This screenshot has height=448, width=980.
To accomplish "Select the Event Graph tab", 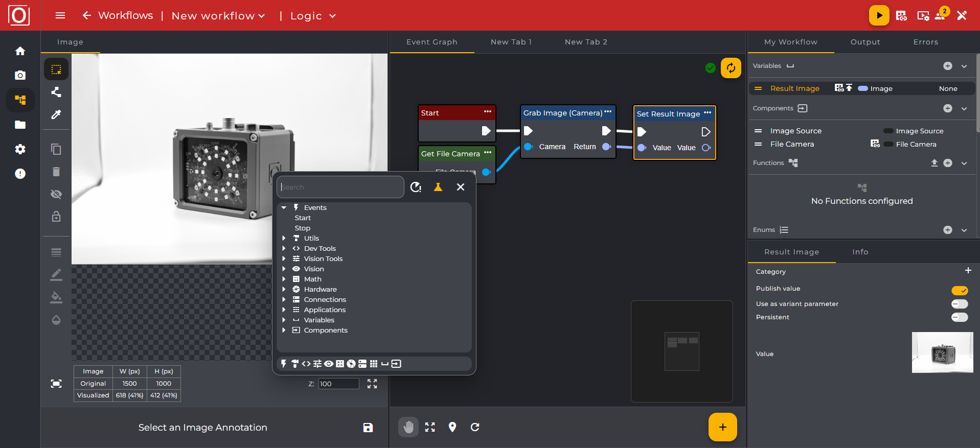I will click(x=432, y=42).
